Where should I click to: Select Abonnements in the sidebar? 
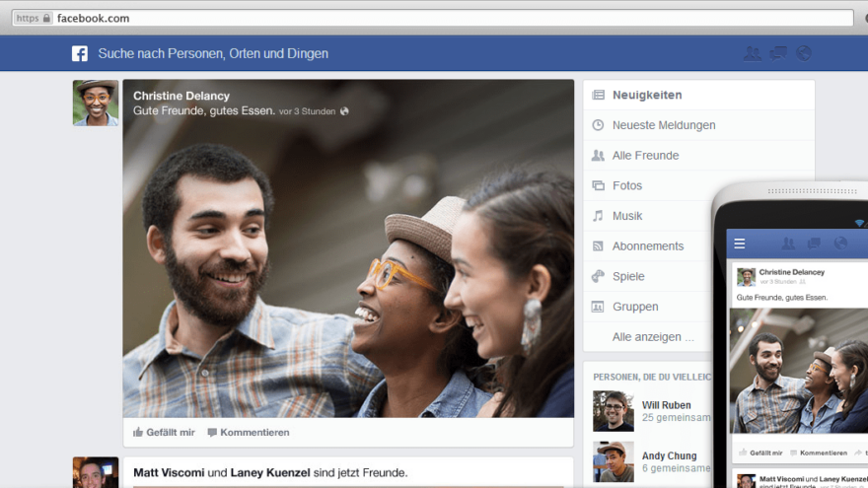pos(648,246)
